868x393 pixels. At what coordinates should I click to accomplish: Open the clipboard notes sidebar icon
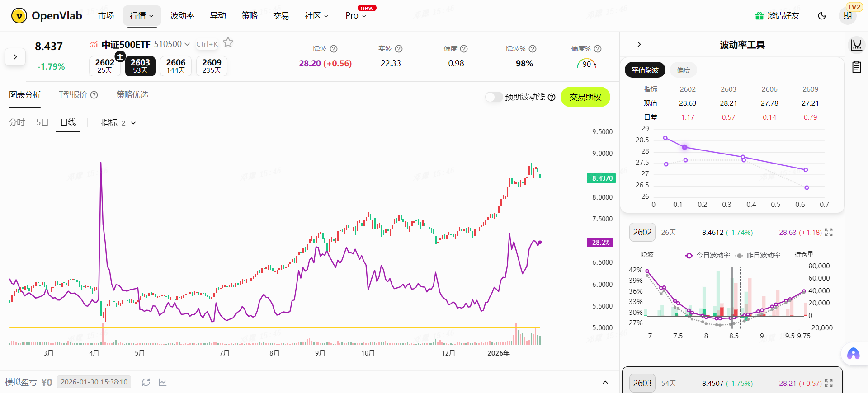pyautogui.click(x=856, y=67)
